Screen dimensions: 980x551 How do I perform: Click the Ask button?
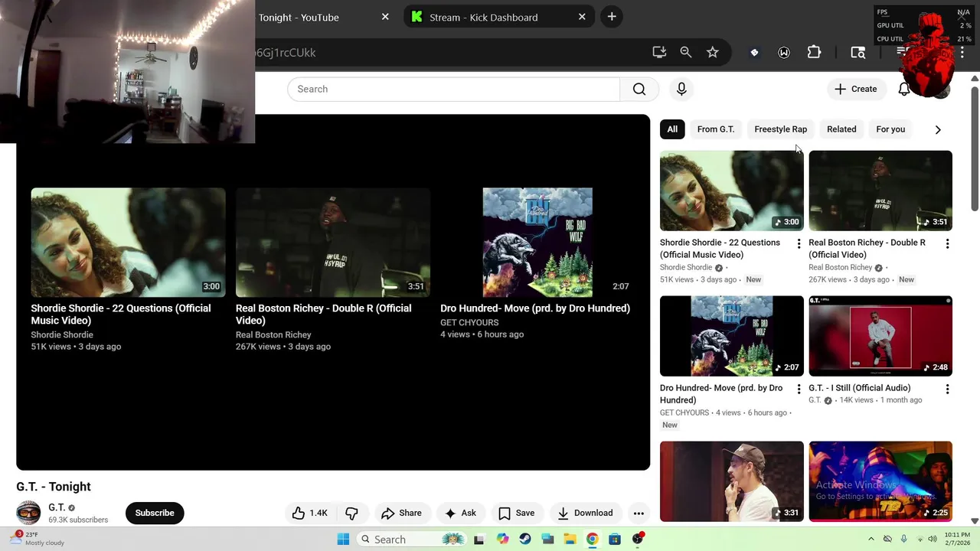point(460,513)
